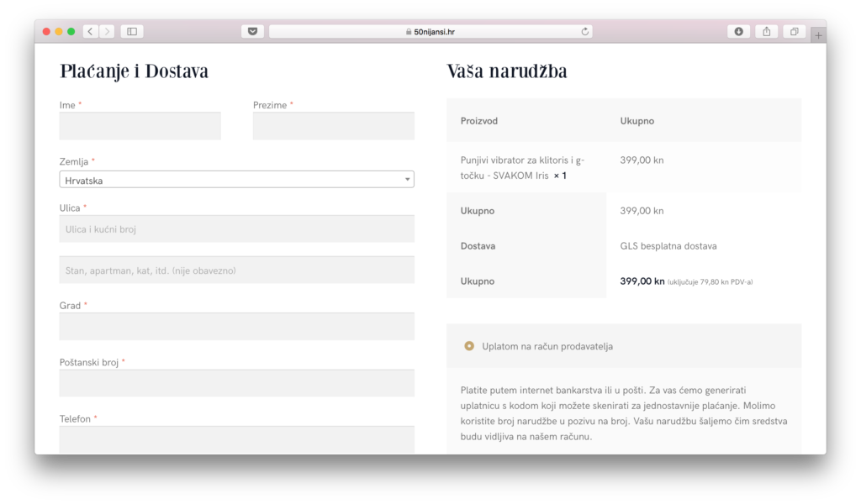Reload the page with refresh icon

[585, 32]
